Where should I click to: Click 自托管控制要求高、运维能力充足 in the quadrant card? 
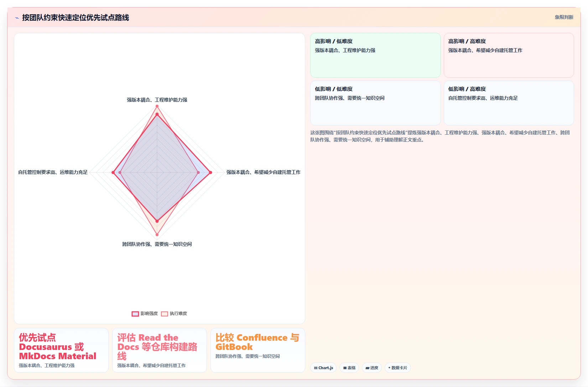(483, 98)
